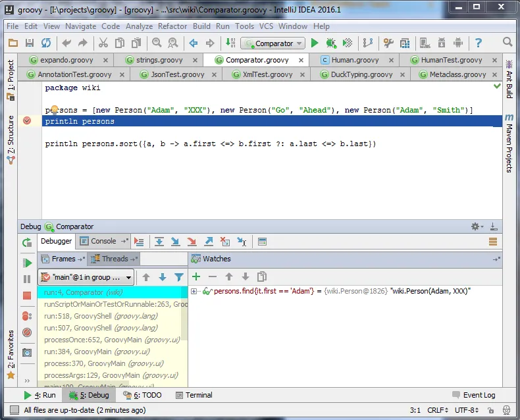Open the Refactor menu
The width and height of the screenshot is (520, 420).
172,26
